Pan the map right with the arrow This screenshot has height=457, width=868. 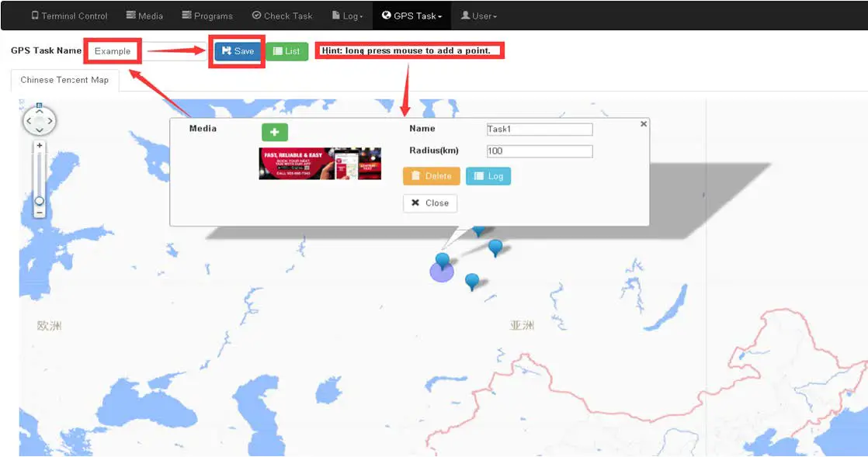pyautogui.click(x=50, y=120)
